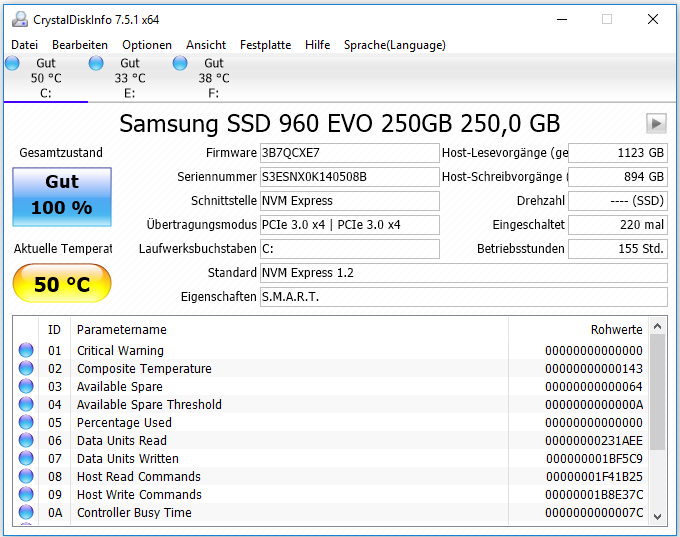Click Eingeschaltet value 220 mal
Screen dimensions: 680x537
[618, 225]
